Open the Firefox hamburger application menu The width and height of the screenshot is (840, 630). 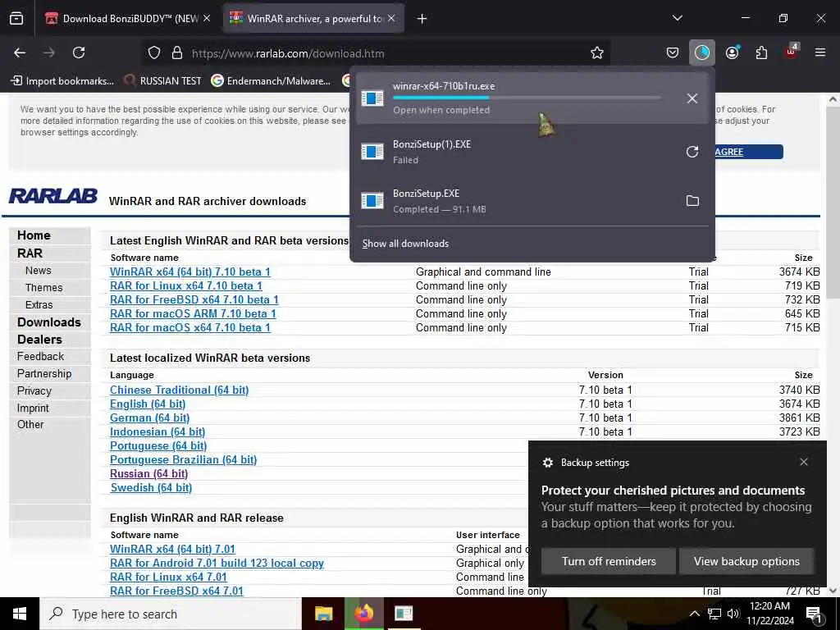pyautogui.click(x=819, y=52)
